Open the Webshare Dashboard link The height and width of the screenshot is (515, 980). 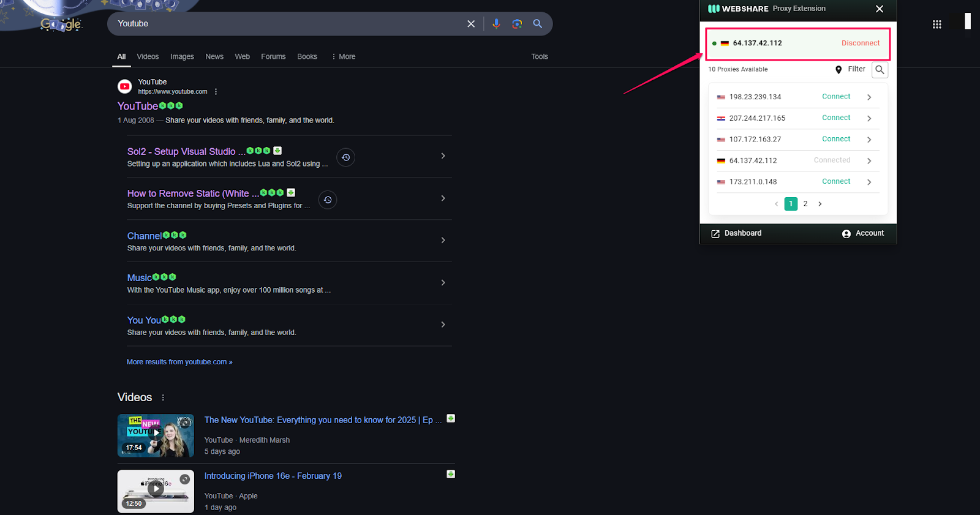tap(743, 233)
